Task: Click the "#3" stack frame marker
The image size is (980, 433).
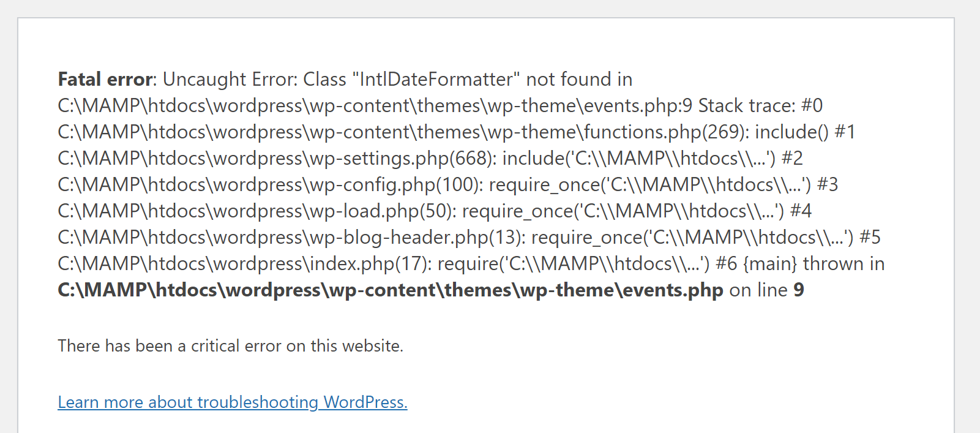Action: point(828,185)
